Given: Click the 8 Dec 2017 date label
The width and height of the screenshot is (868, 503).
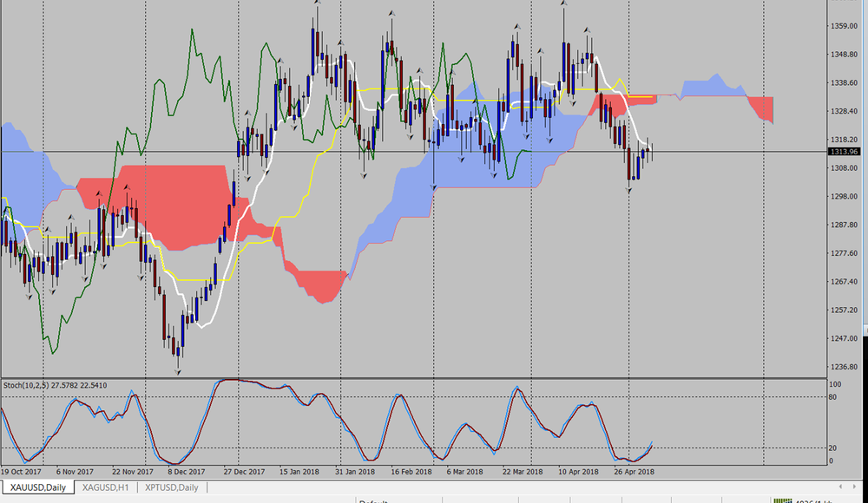Looking at the screenshot, I should (187, 472).
